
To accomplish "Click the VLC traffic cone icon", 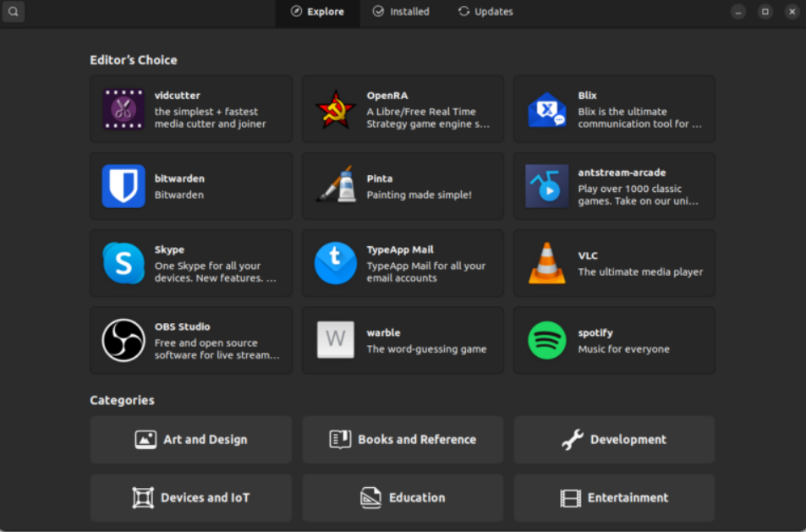I will [547, 263].
